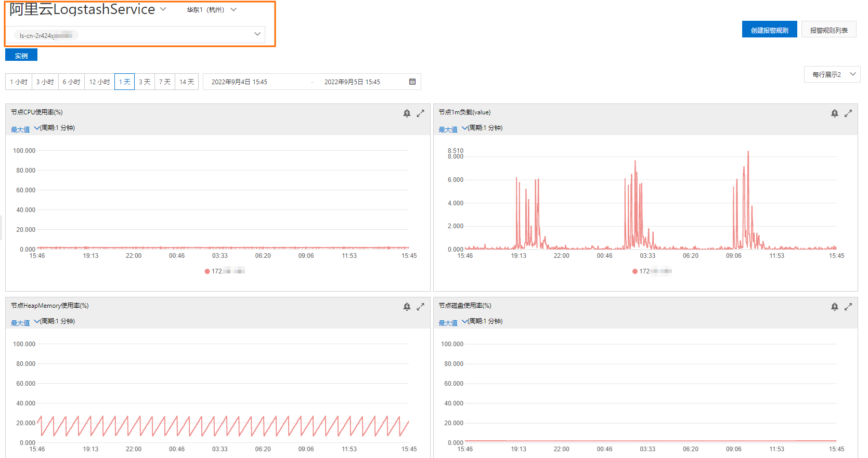Select the 14 天 time range
868x458 pixels.
tap(187, 82)
